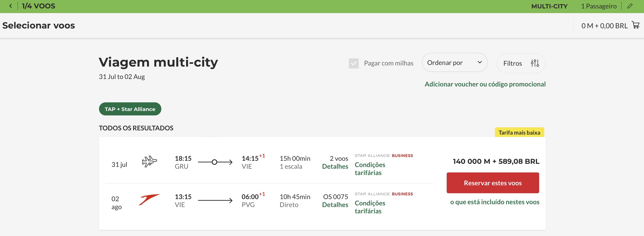644x236 pixels.
Task: Open Condições tarifárias for VIE to PVG flight
Action: (370, 207)
